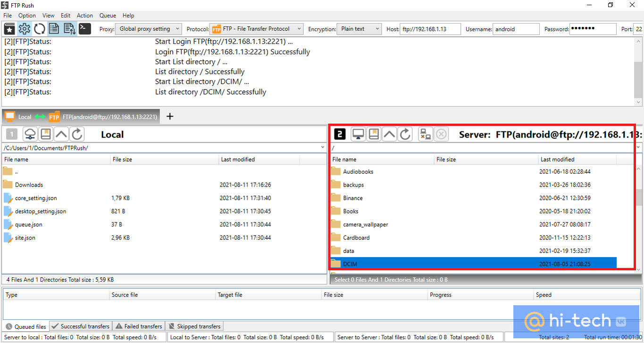Screen dimensions: 644x343
Task: Open the Queue menu
Action: coord(108,16)
